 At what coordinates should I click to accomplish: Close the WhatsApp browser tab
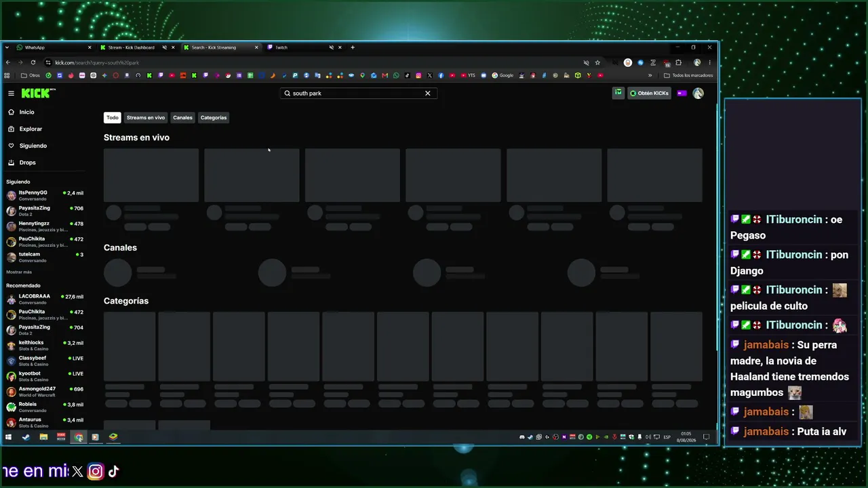[90, 47]
